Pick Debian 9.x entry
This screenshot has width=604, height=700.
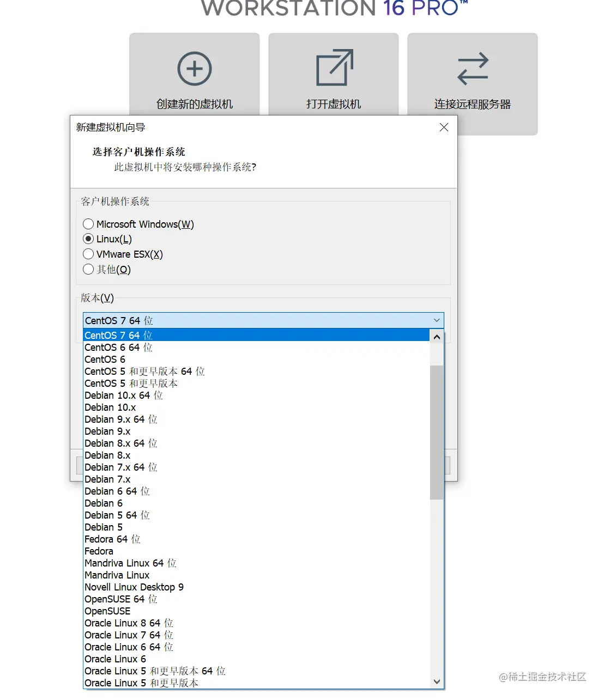256,431
